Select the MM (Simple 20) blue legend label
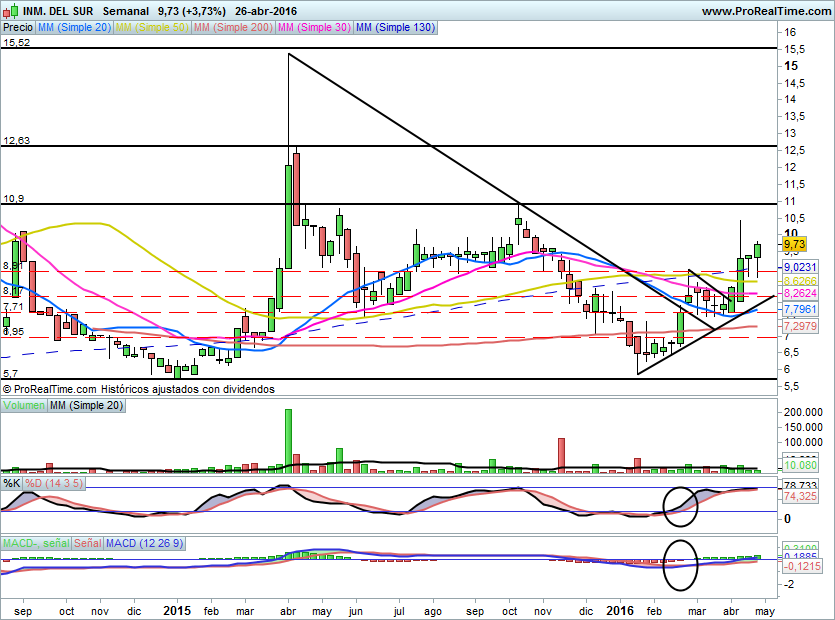This screenshot has height=620, width=835. click(x=75, y=27)
